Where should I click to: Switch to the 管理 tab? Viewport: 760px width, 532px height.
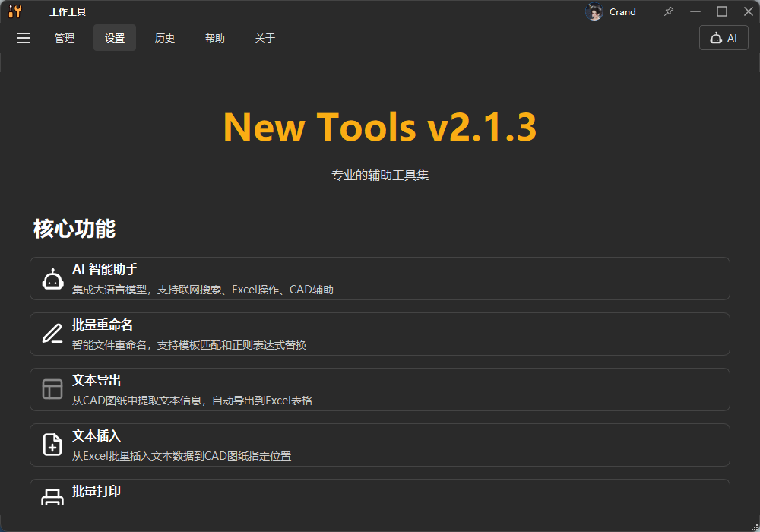65,38
